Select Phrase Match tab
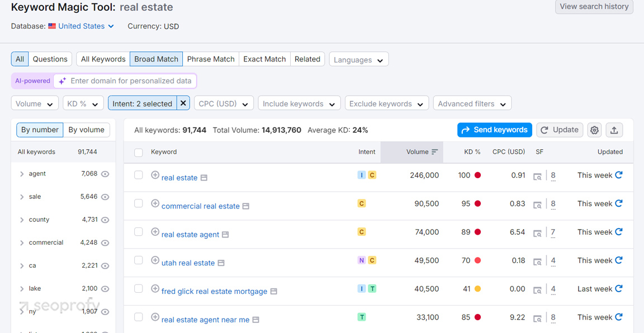 (x=211, y=59)
